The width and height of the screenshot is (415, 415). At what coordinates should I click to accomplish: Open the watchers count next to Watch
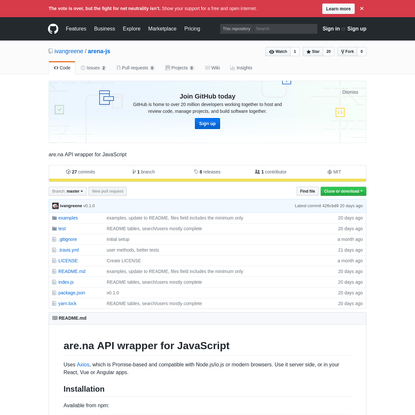[295, 52]
